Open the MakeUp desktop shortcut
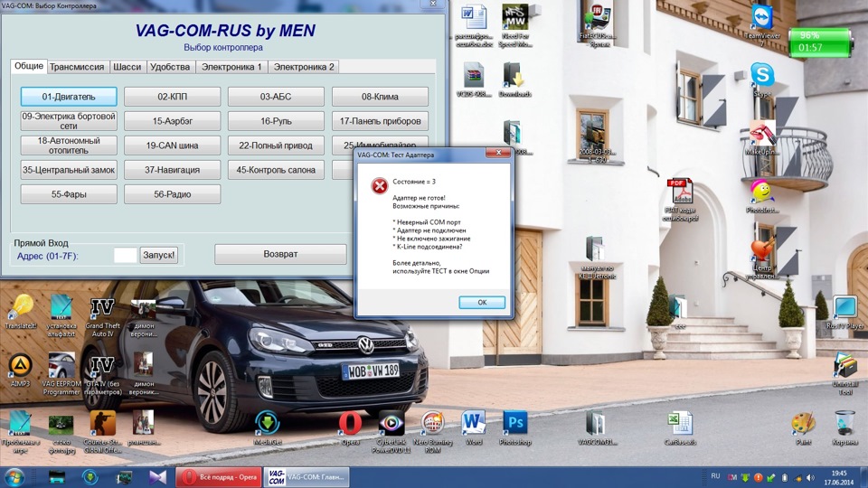This screenshot has width=868, height=488. tap(762, 138)
